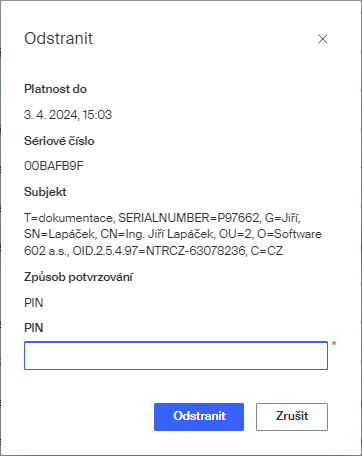This screenshot has height=456, width=362.
Task: Close the Odstranit dialog with the X icon
Action: point(322,39)
